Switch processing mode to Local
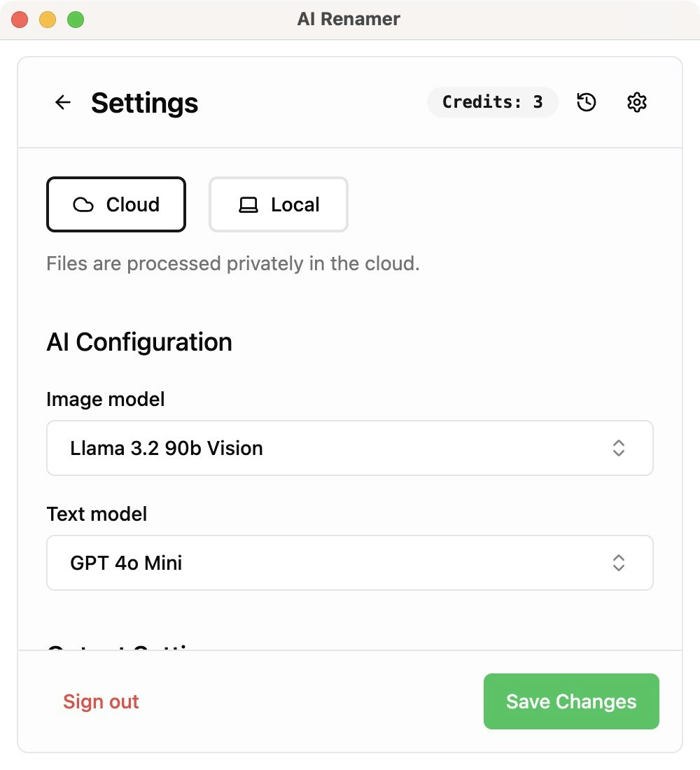700x770 pixels. click(x=279, y=204)
